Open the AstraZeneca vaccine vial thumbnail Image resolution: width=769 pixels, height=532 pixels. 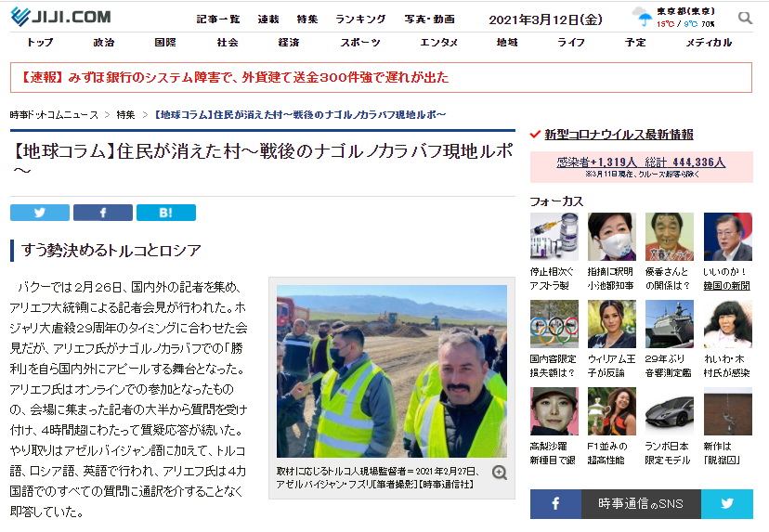pyautogui.click(x=554, y=237)
